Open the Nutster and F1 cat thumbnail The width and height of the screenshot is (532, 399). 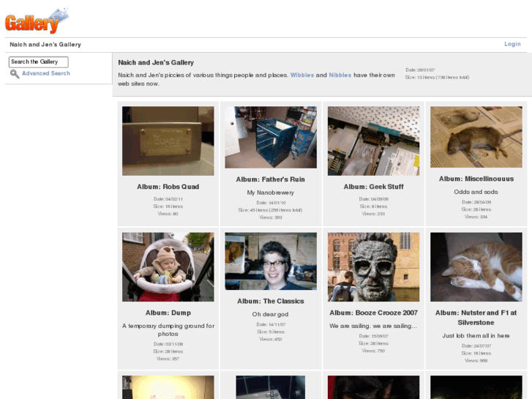tap(476, 267)
